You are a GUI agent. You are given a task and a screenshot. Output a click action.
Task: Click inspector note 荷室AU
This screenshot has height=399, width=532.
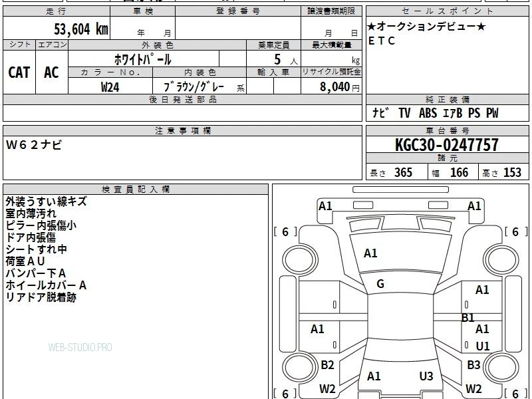[25, 261]
